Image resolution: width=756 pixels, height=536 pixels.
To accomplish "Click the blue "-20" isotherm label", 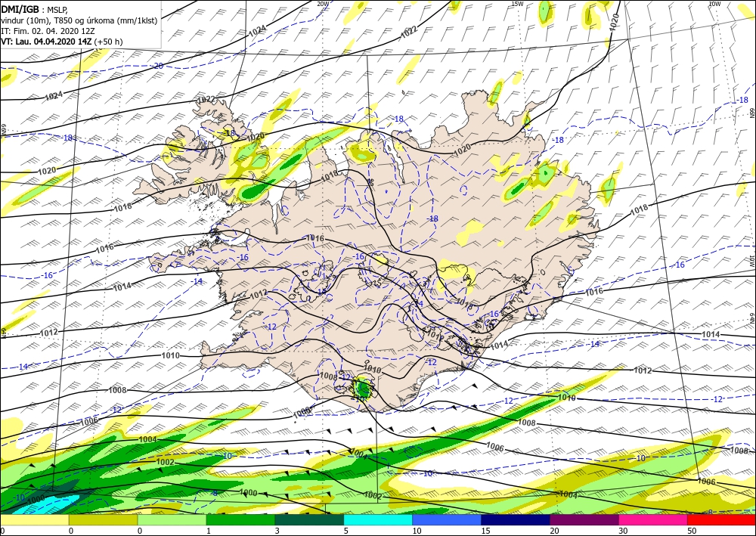I will 158,66.
